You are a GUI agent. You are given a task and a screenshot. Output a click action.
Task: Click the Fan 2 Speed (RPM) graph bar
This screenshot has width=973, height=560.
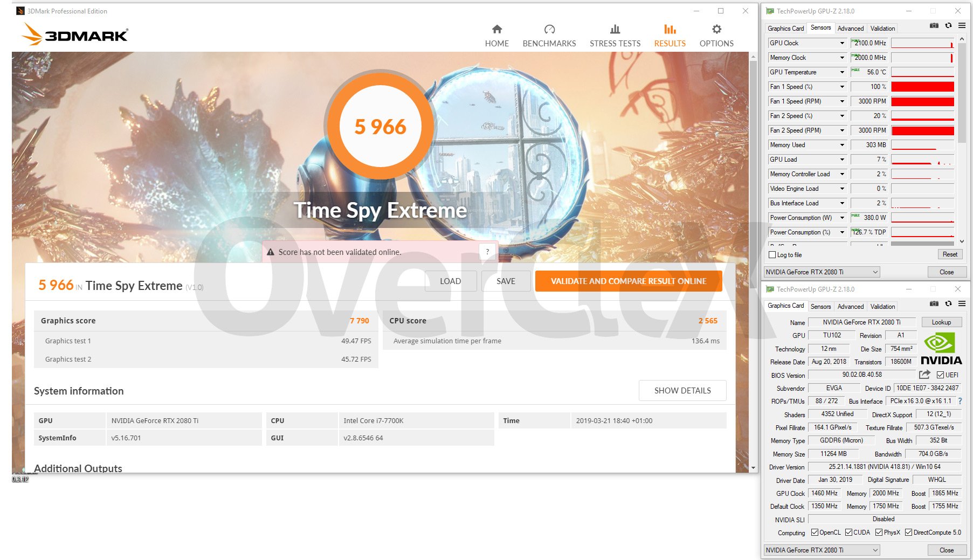coord(922,130)
